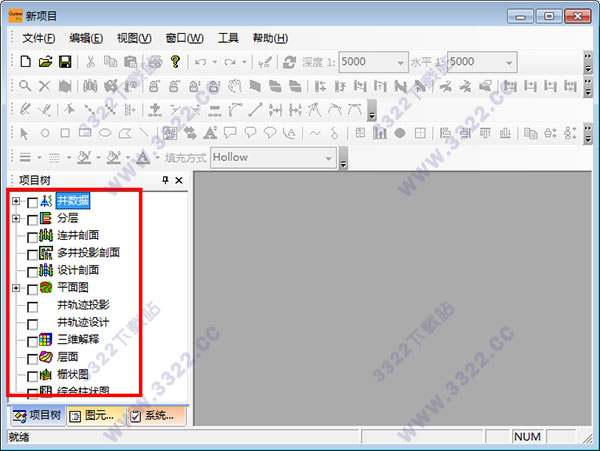Select the arrow pointer tool
The width and height of the screenshot is (600, 451).
(x=26, y=132)
